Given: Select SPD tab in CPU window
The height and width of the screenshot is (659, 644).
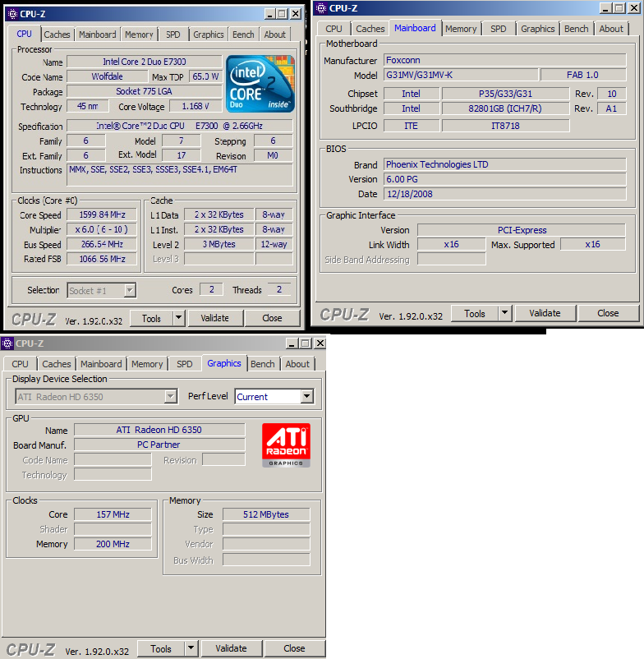Looking at the screenshot, I should click(x=172, y=35).
